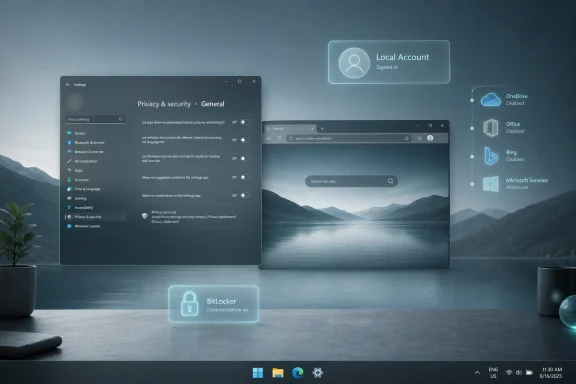Click the Find a setting search field
Image resolution: width=576 pixels, height=384 pixels.
(95, 119)
